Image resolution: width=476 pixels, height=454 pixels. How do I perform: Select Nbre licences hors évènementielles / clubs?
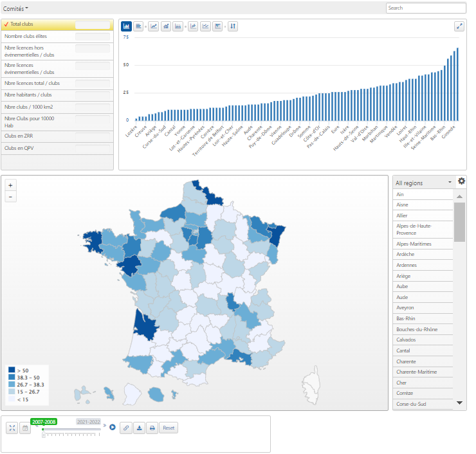pos(57,51)
